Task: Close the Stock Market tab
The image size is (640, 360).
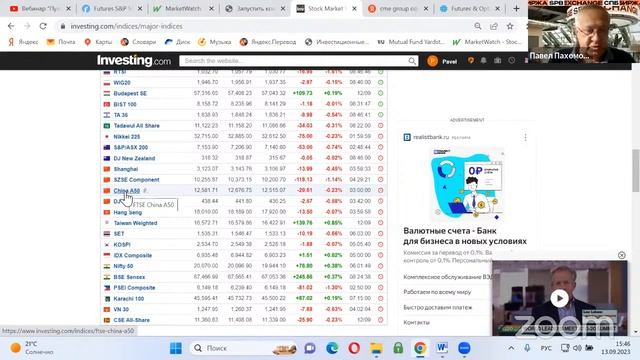Action: 354,8
